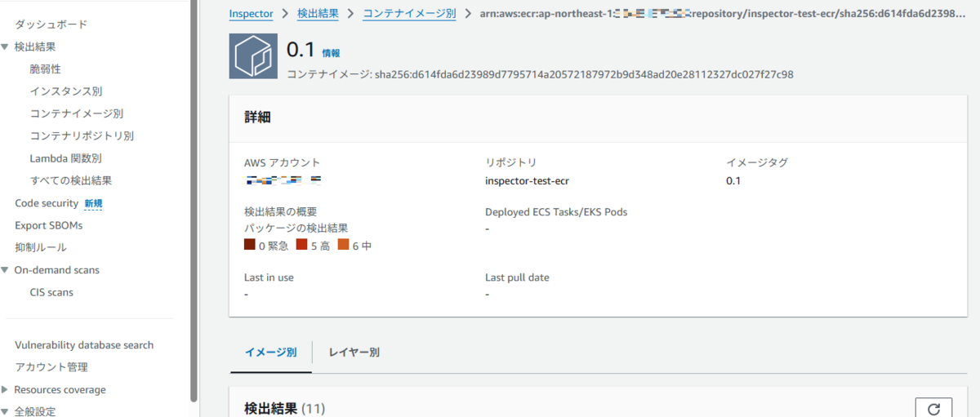
Task: Click the AWS アカウント label
Action: (x=283, y=163)
